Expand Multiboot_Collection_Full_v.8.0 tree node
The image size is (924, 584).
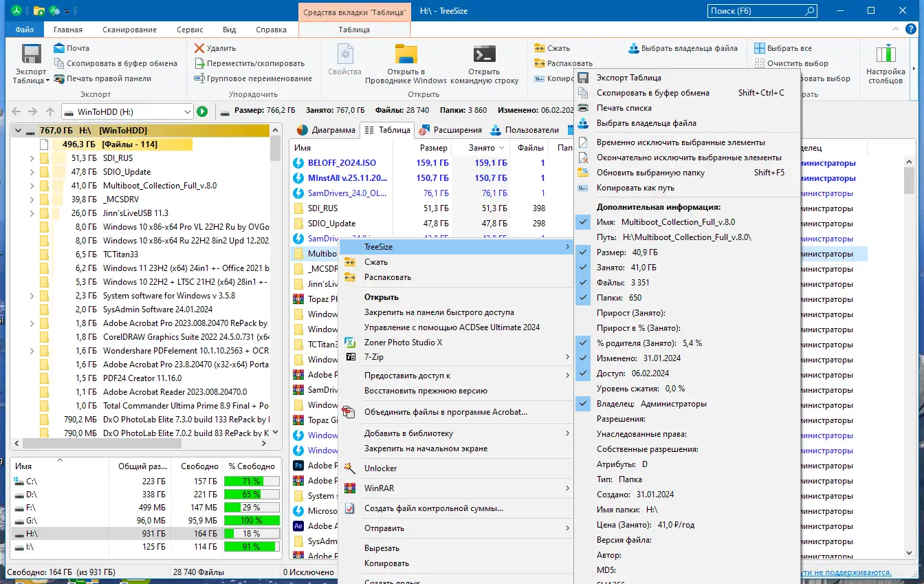coord(32,186)
